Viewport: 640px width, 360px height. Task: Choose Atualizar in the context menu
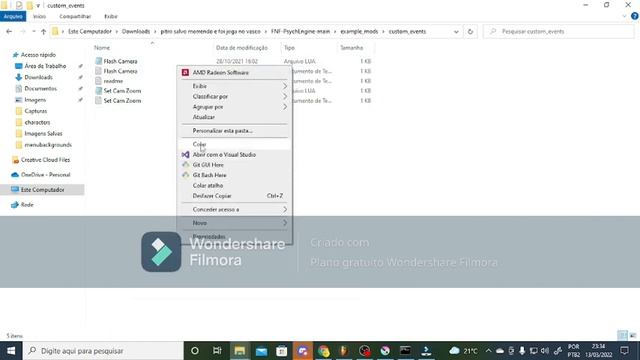point(234,117)
